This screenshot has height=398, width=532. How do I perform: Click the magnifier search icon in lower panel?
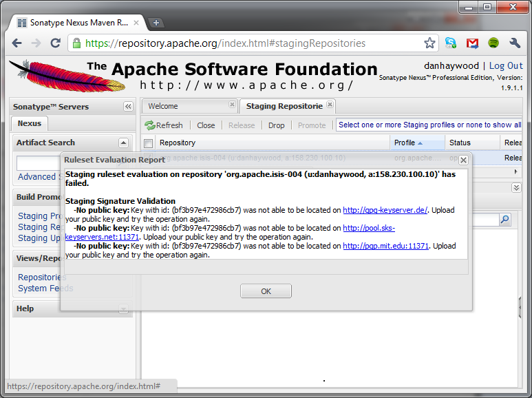point(505,220)
